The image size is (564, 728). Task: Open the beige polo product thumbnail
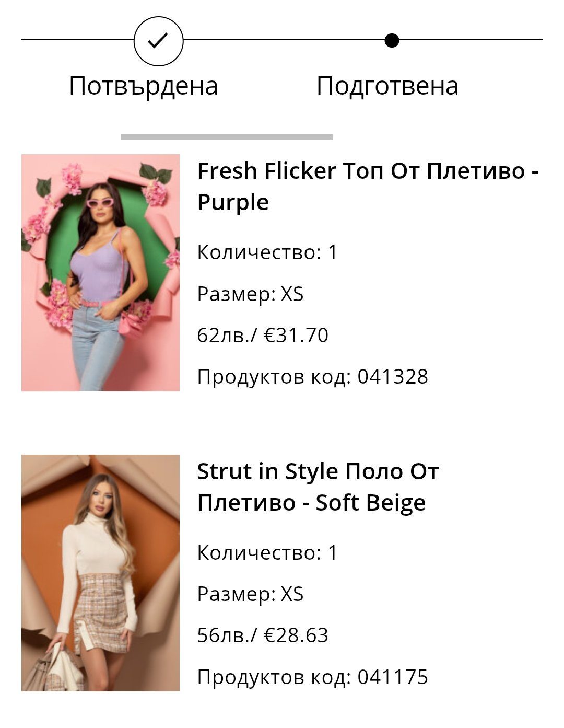(x=100, y=573)
